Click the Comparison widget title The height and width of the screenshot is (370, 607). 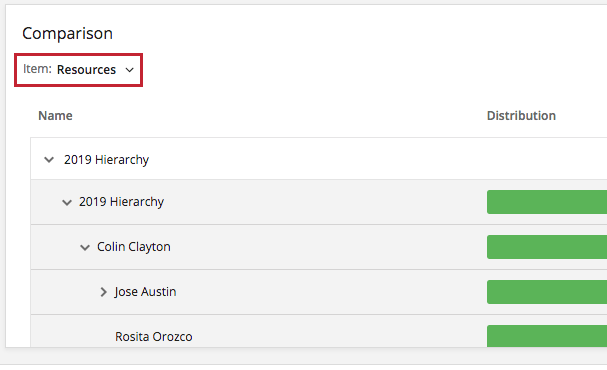coord(67,33)
